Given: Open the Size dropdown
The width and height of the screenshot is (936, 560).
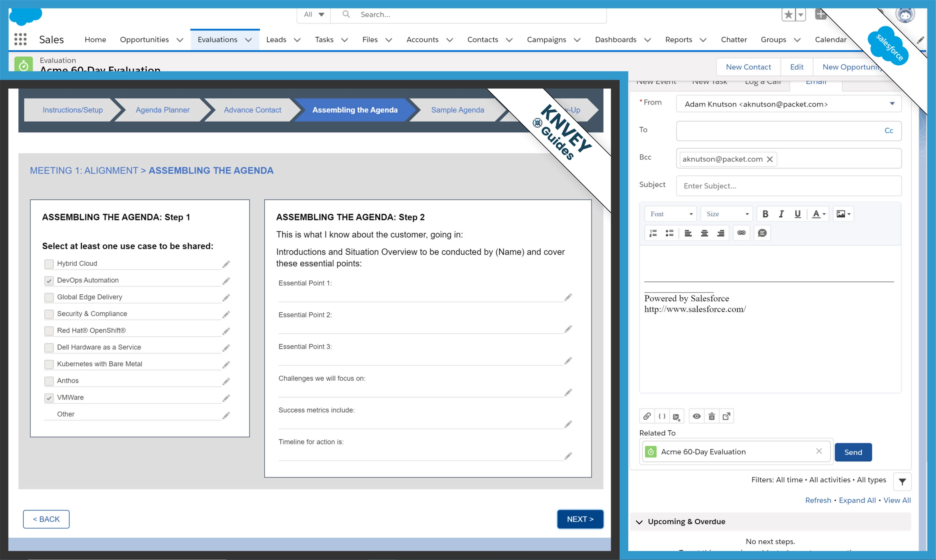Looking at the screenshot, I should click(x=727, y=214).
